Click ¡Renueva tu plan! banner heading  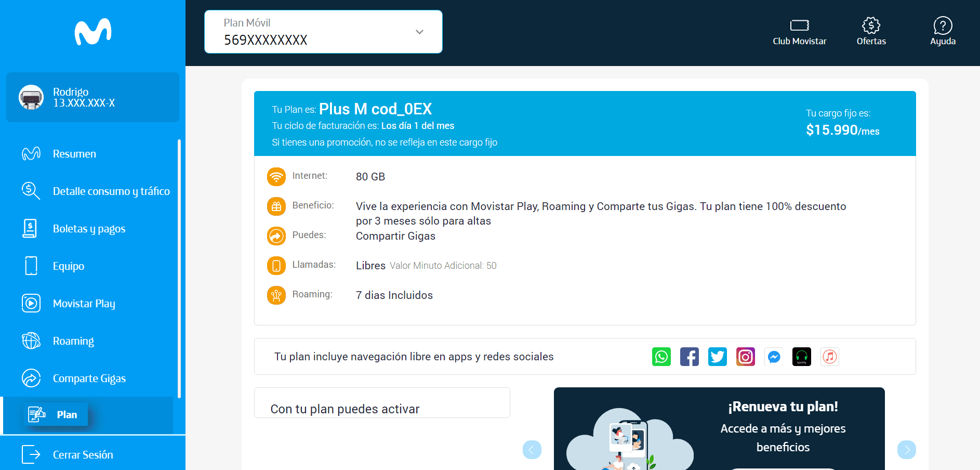click(x=783, y=407)
